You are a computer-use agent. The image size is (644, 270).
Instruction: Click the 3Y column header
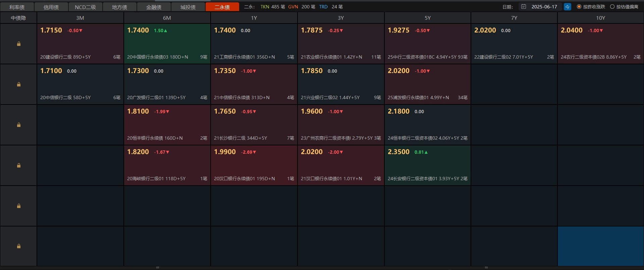(x=341, y=18)
